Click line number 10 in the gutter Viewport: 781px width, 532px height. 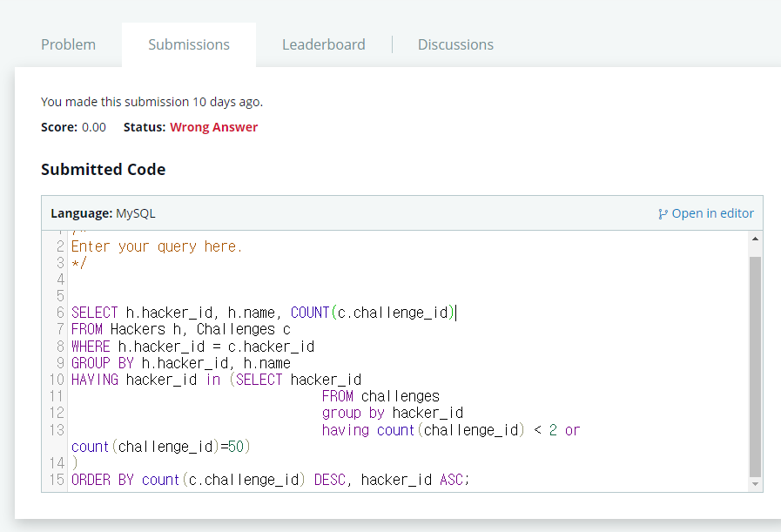(57, 380)
